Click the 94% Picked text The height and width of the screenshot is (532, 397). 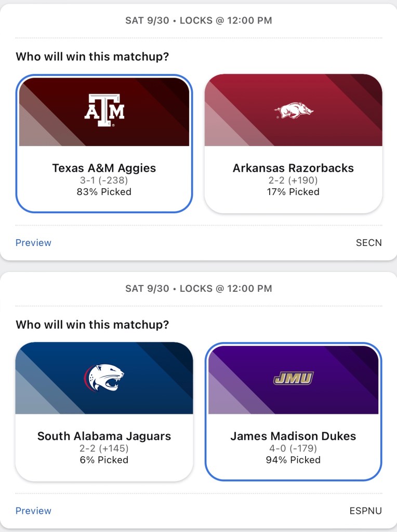pos(294,460)
